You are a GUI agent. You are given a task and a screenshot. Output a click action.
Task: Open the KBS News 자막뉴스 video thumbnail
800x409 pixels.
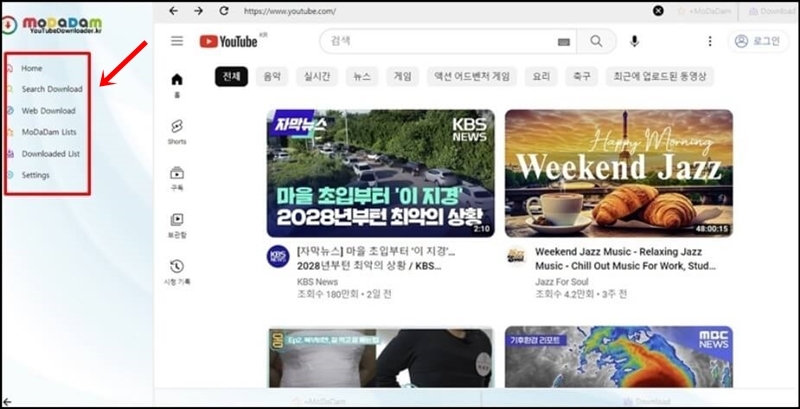381,173
